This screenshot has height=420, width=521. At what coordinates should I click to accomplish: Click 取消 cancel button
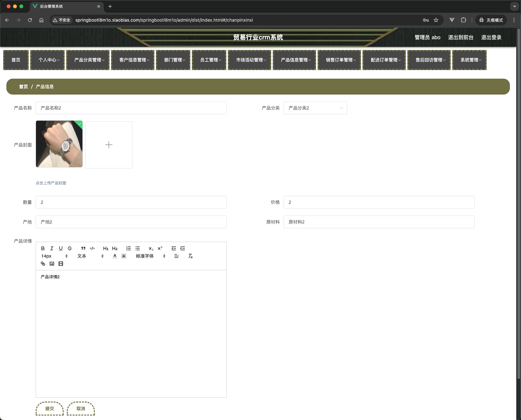point(81,409)
